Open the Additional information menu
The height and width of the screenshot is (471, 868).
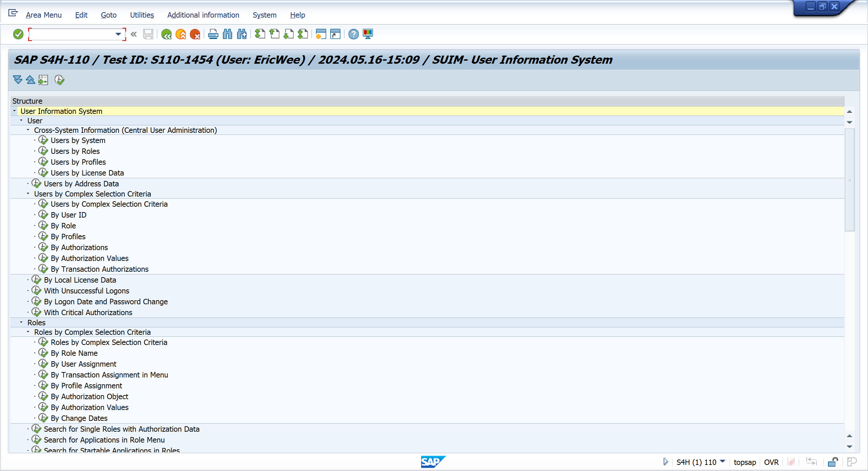(203, 15)
